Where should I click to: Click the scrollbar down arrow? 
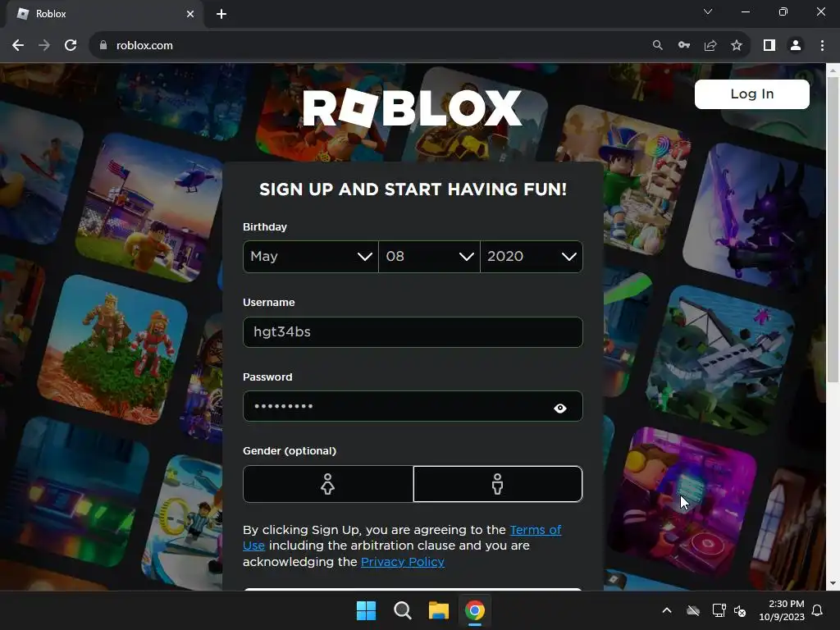click(x=833, y=583)
